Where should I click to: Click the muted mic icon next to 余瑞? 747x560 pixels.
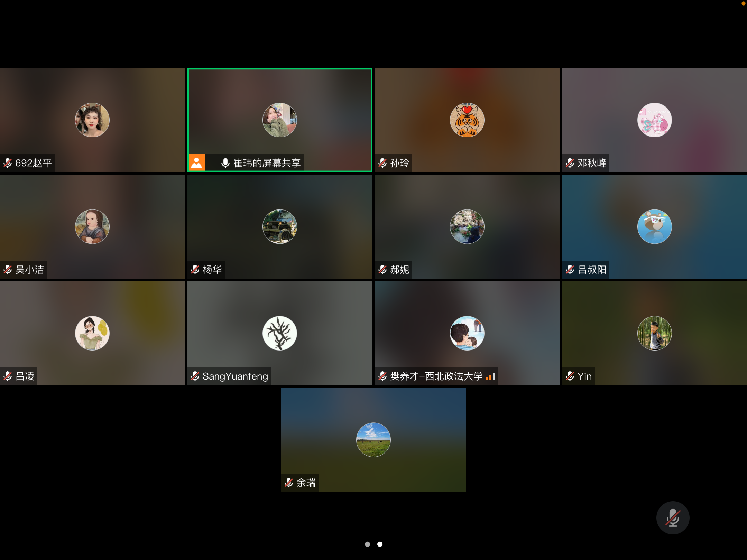[x=289, y=483]
